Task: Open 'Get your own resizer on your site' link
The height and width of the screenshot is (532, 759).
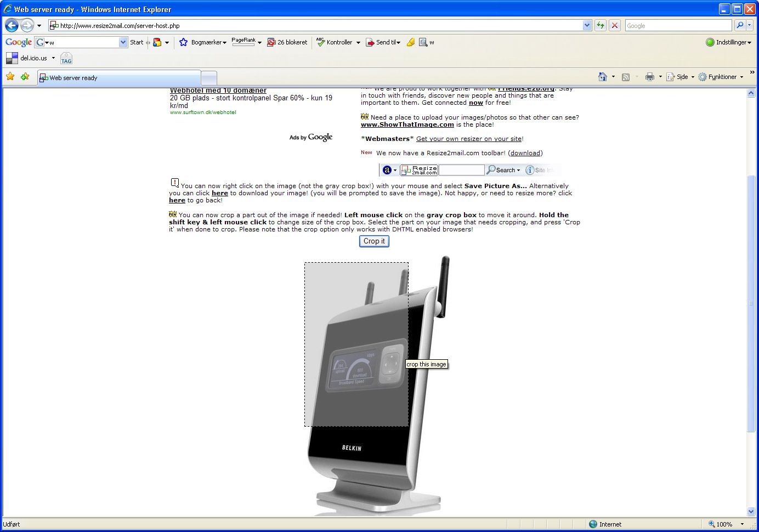Action: tap(469, 139)
